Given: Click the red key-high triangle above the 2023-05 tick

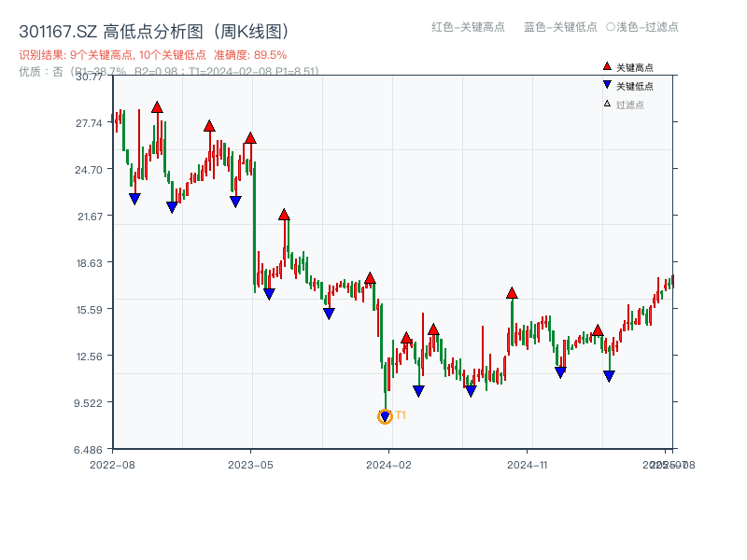Looking at the screenshot, I should click(x=250, y=138).
